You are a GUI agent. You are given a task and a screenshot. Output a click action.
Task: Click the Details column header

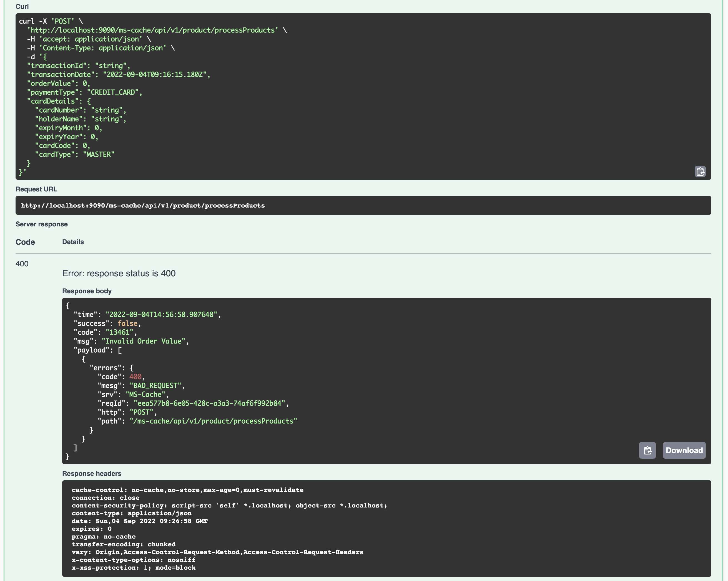pyautogui.click(x=73, y=242)
